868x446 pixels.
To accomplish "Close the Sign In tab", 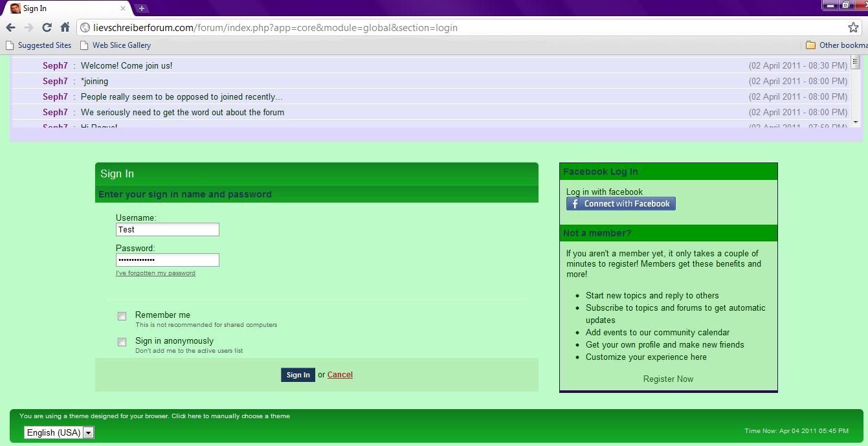I will tap(123, 8).
